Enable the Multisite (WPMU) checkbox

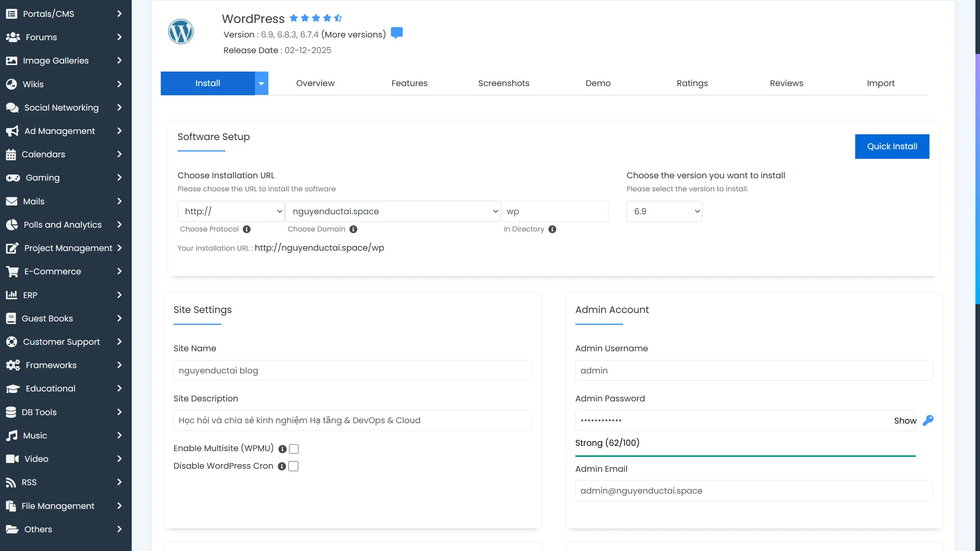click(294, 449)
